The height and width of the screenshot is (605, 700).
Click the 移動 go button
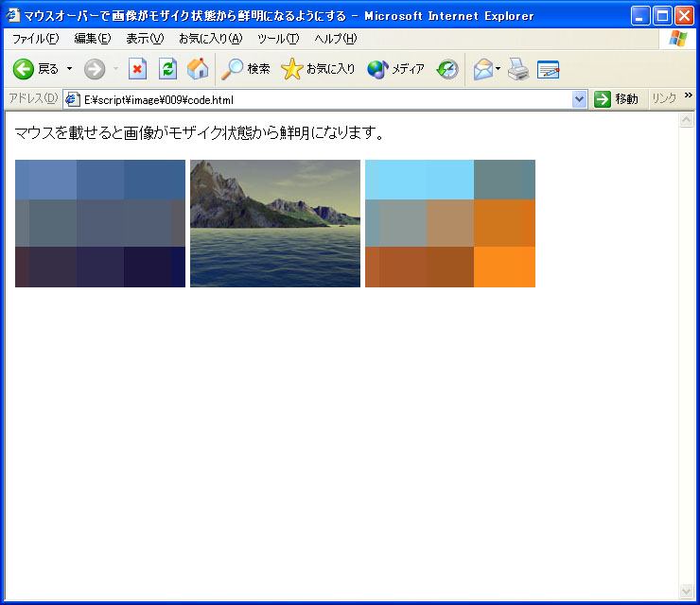(616, 99)
